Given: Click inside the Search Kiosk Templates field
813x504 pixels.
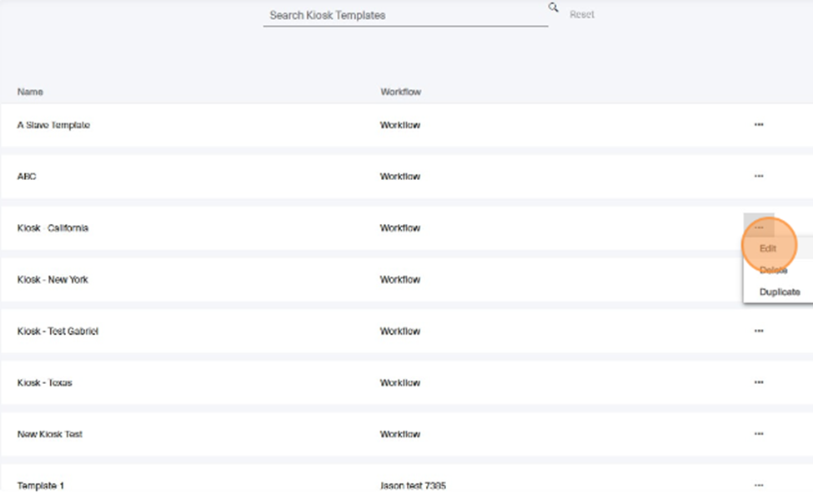Looking at the screenshot, I should pos(404,15).
